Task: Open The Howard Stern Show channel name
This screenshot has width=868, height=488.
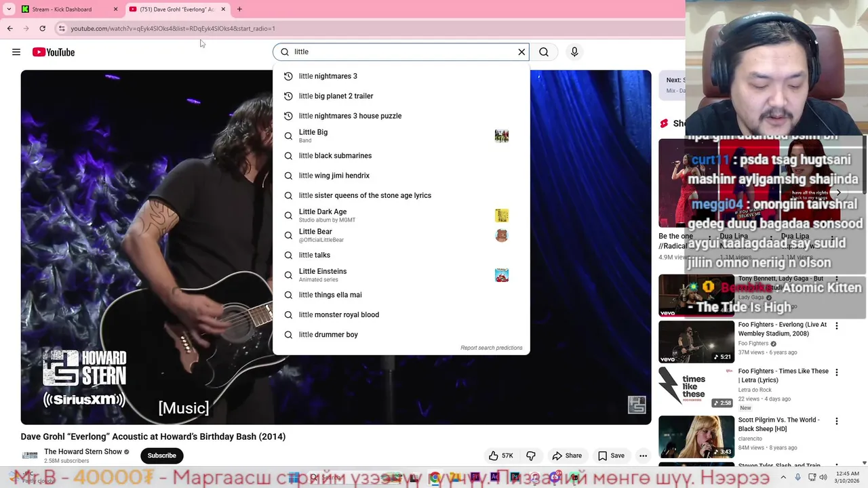Action: [x=83, y=451]
